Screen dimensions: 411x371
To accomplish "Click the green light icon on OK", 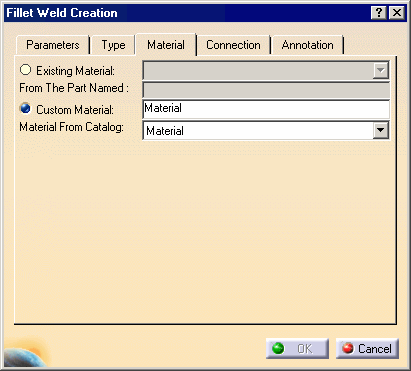I will (x=278, y=349).
